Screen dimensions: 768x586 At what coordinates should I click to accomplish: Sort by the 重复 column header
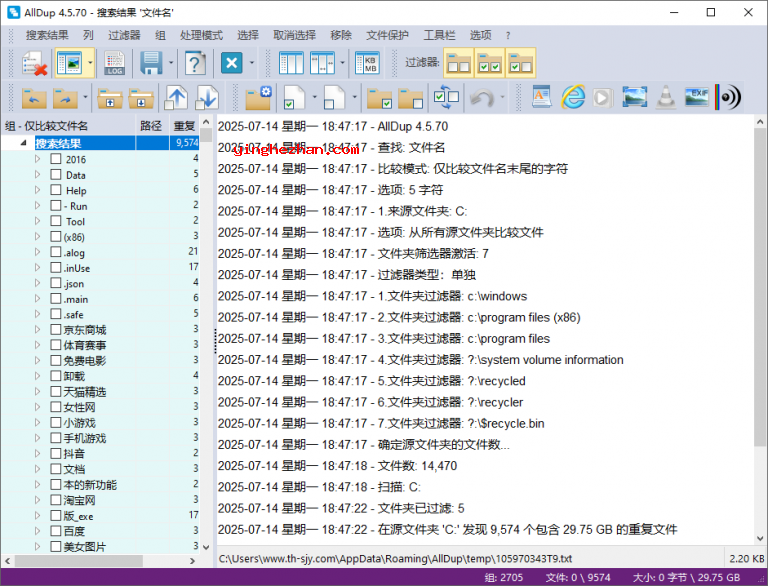tap(184, 126)
